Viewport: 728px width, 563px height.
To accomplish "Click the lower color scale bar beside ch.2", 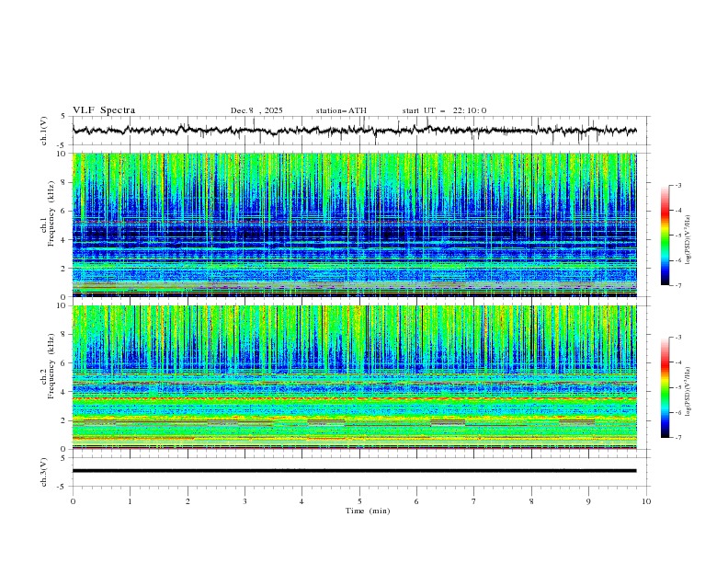I will 665,387.
